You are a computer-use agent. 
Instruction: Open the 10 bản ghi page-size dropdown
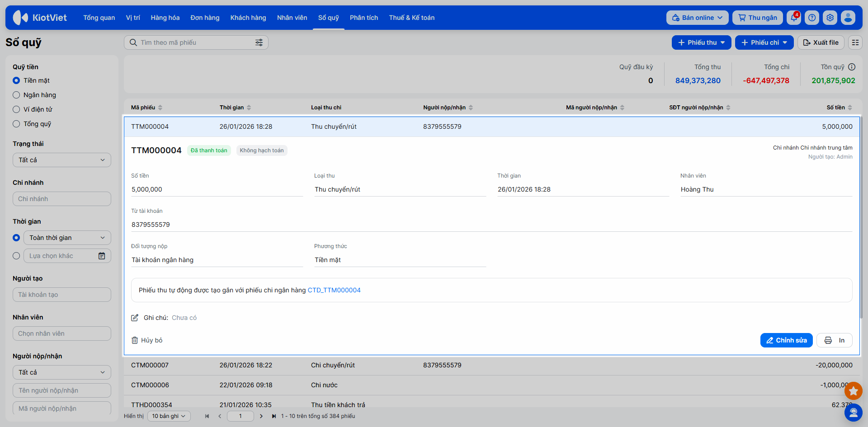(x=169, y=416)
